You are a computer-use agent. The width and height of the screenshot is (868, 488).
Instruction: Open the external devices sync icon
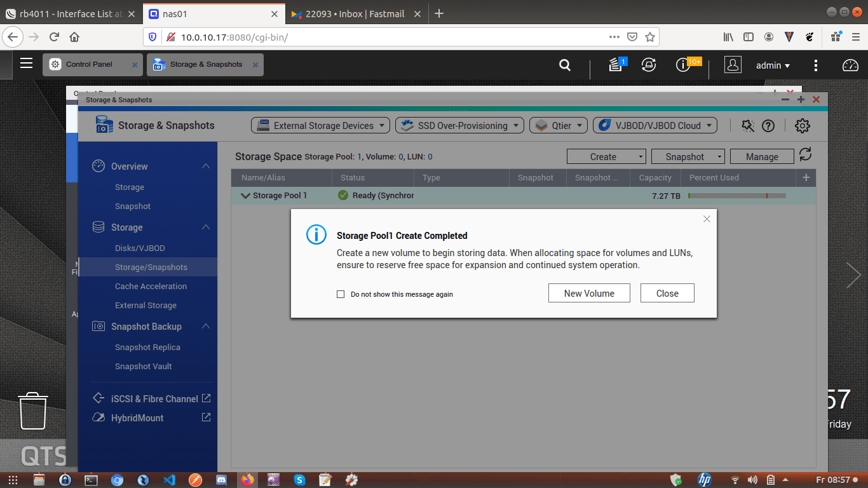tap(649, 64)
